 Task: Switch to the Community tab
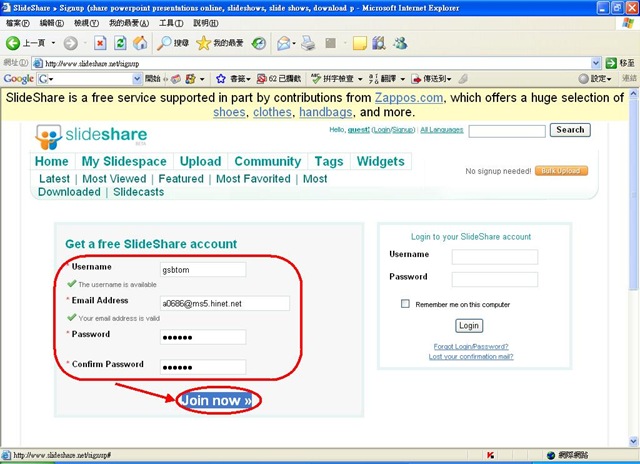[268, 161]
